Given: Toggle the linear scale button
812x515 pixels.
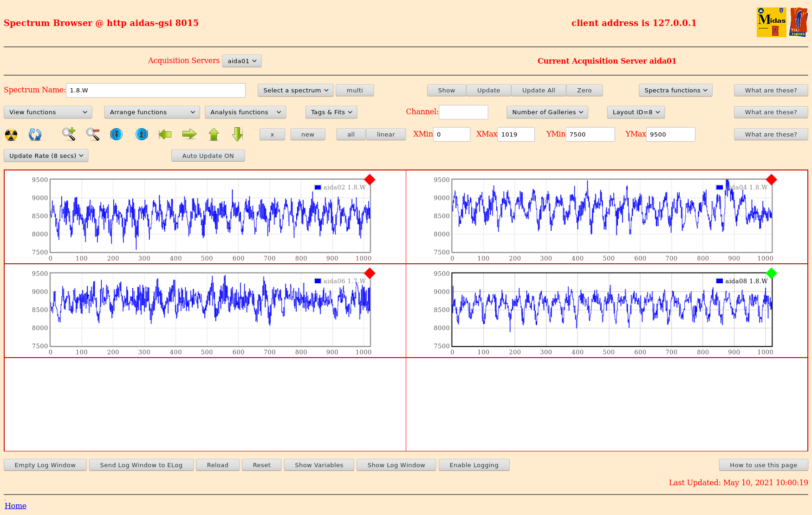Looking at the screenshot, I should point(385,135).
